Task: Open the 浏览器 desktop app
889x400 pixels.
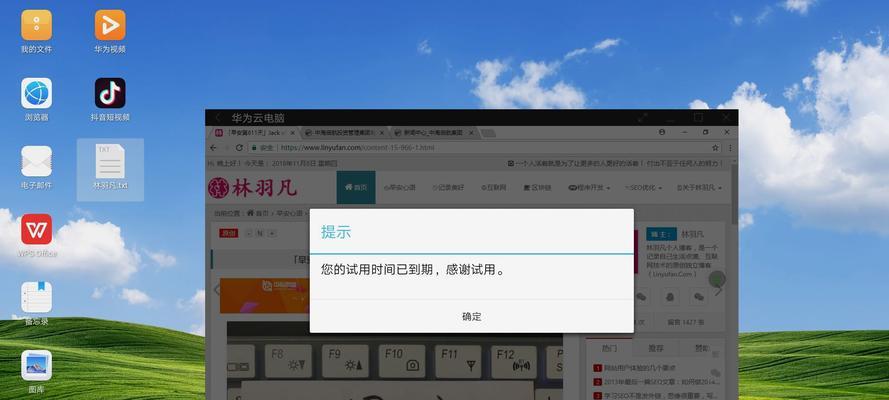Action: 36,100
